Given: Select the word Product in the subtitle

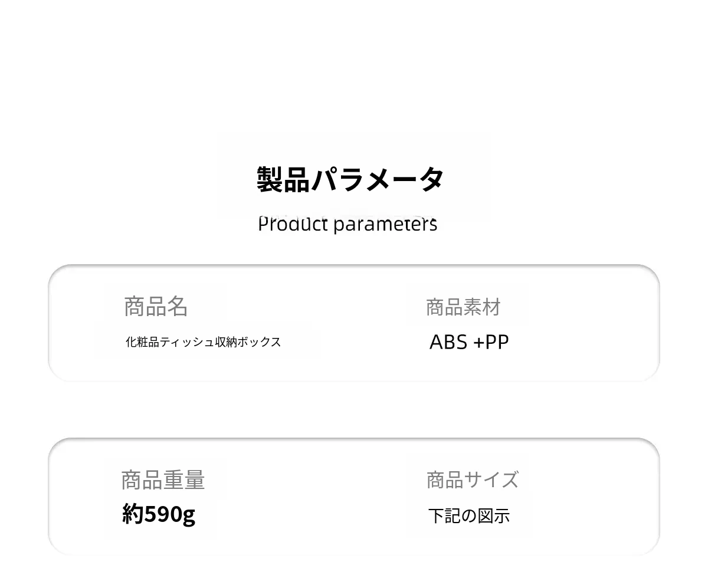Looking at the screenshot, I should coord(293,224).
